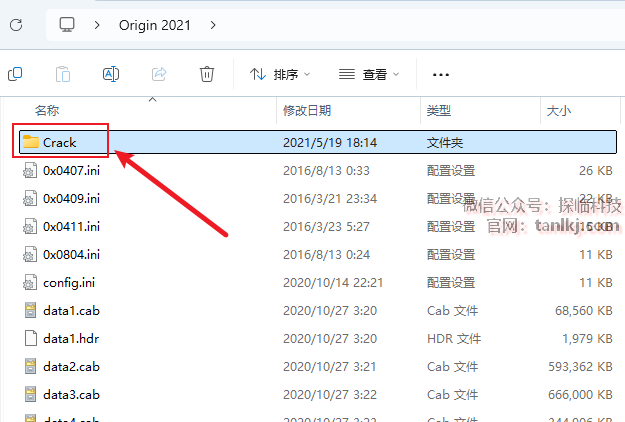Viewport: 625px width, 422px height.
Task: Click the rename icon in toolbar
Action: tap(111, 74)
